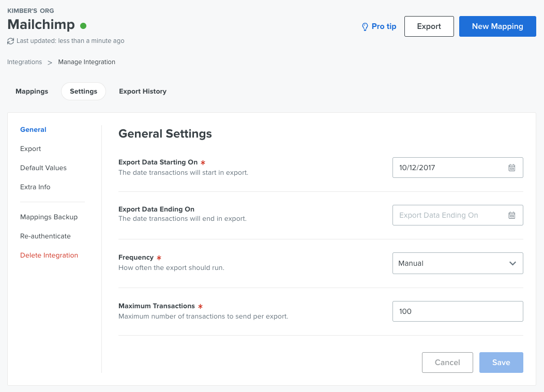Click the Manage Integration breadcrumb text
544x392 pixels.
[x=87, y=62]
